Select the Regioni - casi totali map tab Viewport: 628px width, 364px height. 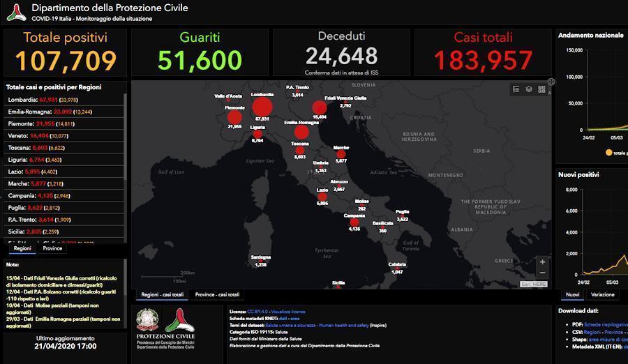click(x=161, y=295)
